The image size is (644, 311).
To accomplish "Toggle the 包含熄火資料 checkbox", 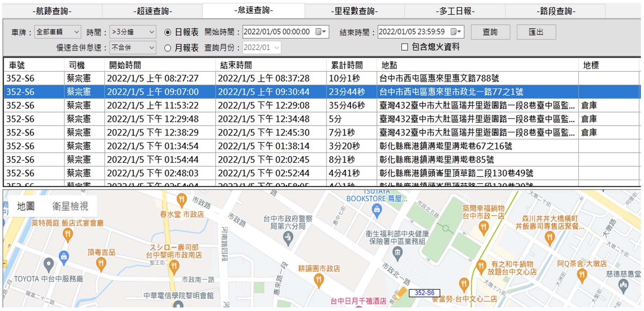I will [x=405, y=47].
